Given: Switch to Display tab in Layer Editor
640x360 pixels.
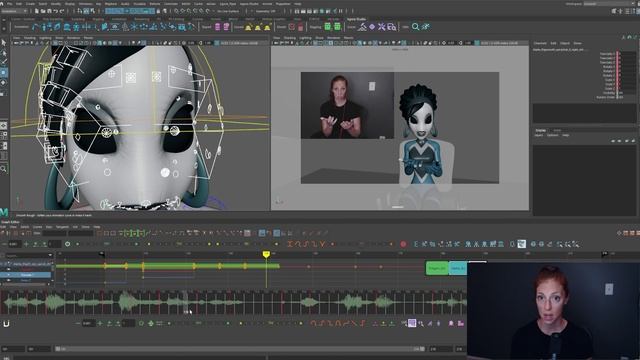Looking at the screenshot, I should point(540,131).
